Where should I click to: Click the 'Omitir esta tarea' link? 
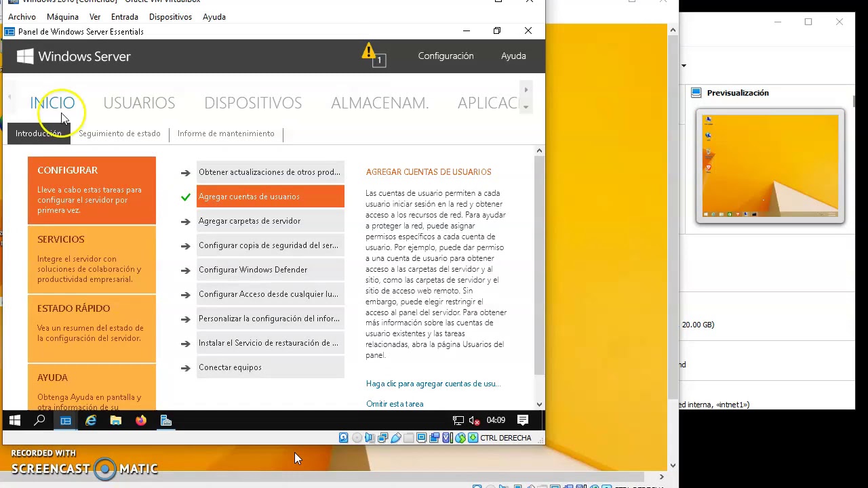(395, 404)
